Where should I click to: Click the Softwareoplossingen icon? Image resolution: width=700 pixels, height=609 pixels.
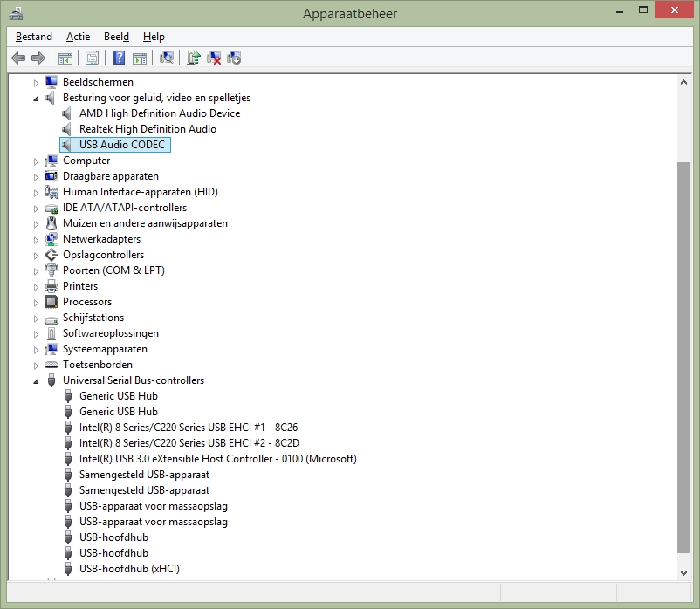(51, 333)
